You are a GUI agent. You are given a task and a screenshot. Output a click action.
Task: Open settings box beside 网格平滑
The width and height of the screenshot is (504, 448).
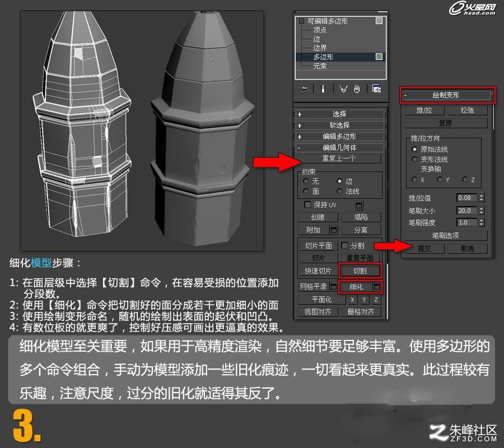[x=334, y=286]
